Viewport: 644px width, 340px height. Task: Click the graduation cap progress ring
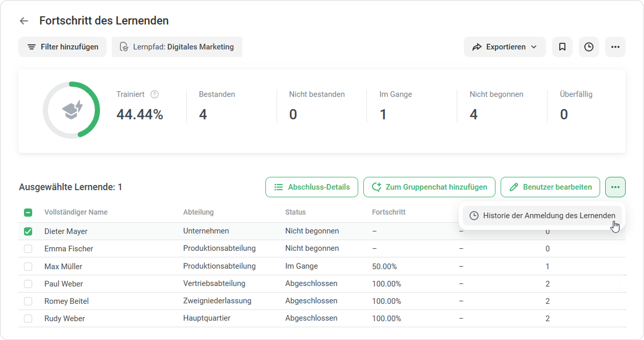tap(71, 110)
